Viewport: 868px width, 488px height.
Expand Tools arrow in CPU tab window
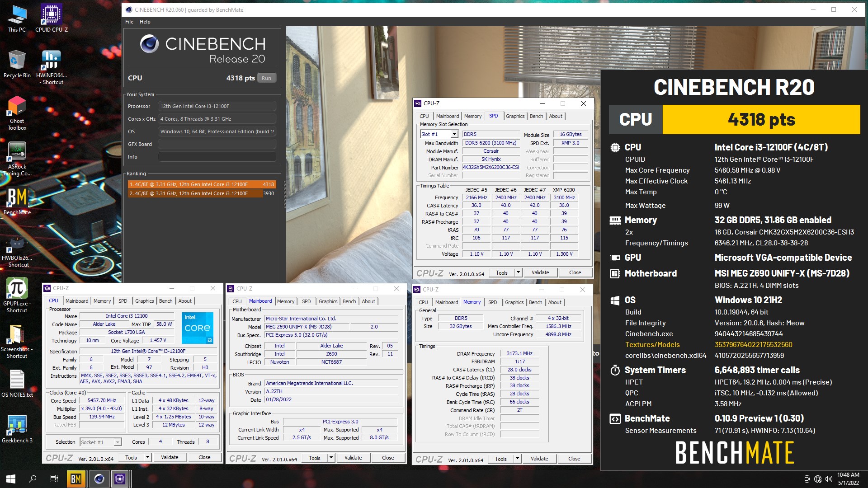click(147, 457)
